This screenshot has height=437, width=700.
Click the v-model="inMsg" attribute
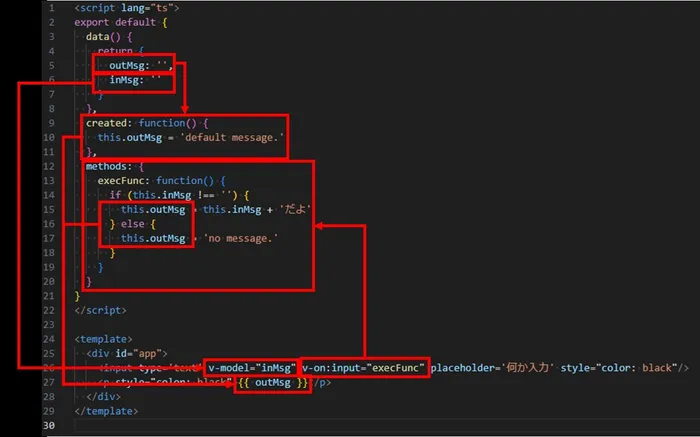point(251,368)
